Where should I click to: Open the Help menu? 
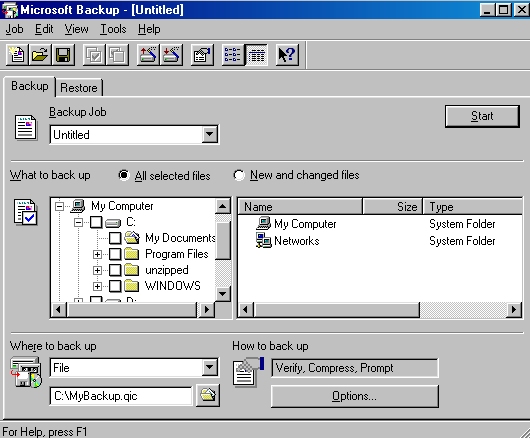(149, 29)
